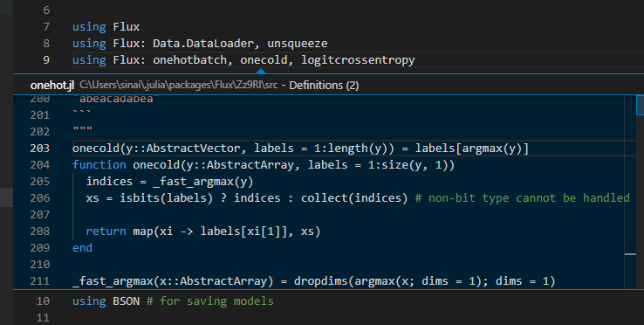Click the peek view scrollbar thumb
Image resolution: width=644 pixels, height=325 pixels.
coord(640,105)
